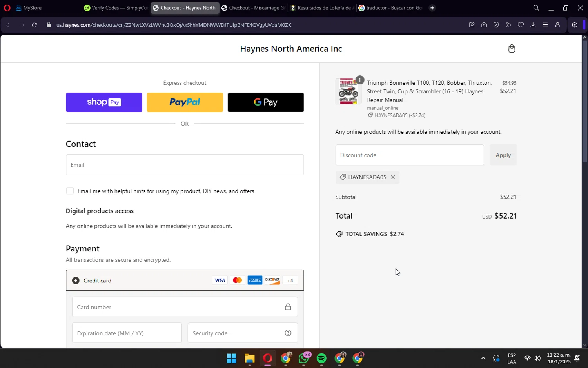This screenshot has height=368, width=588.
Task: Go back to the previous page
Action: 8,25
